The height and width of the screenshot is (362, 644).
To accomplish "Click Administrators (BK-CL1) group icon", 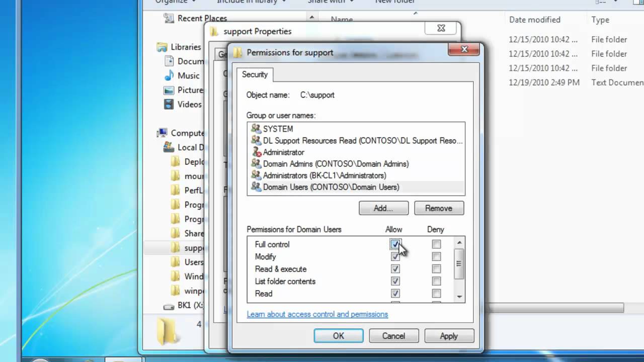I will tap(256, 175).
